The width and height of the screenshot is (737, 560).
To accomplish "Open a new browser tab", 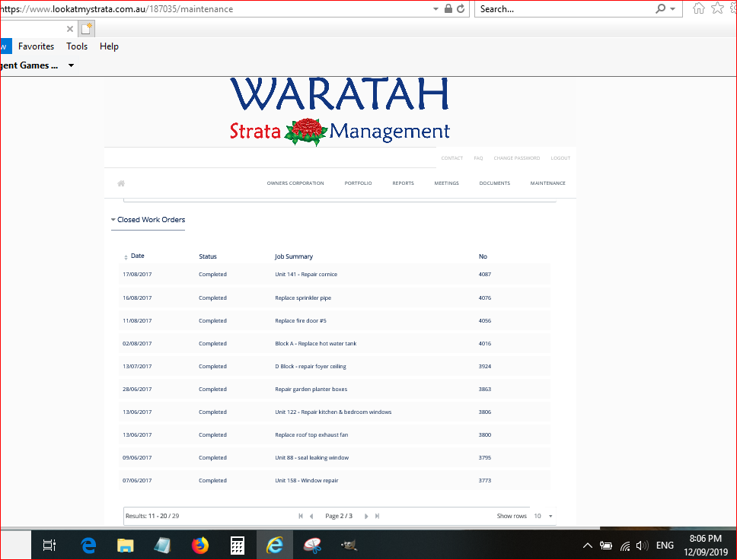I will click(x=87, y=29).
